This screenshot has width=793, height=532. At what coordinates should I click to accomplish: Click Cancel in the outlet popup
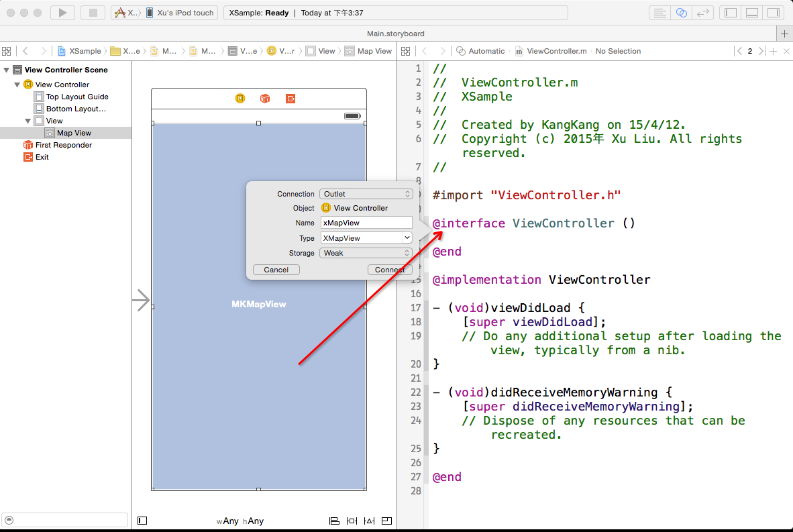tap(276, 270)
